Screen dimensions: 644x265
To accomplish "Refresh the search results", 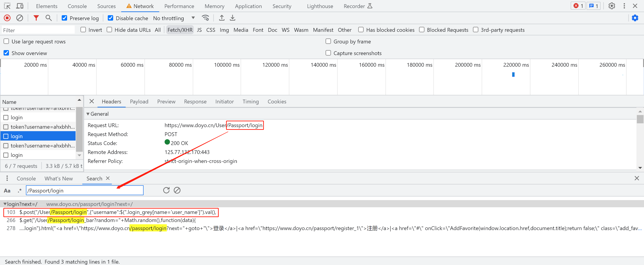I will (166, 190).
